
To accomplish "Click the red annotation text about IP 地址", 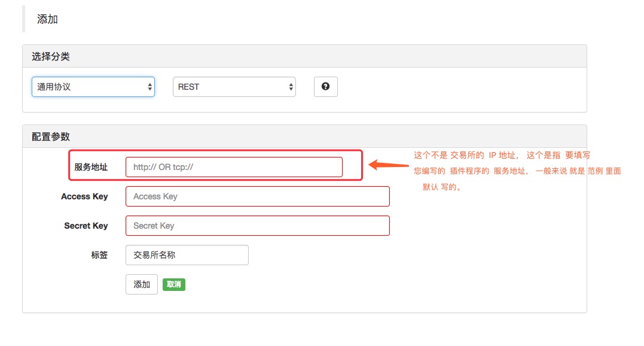I will click(517, 171).
